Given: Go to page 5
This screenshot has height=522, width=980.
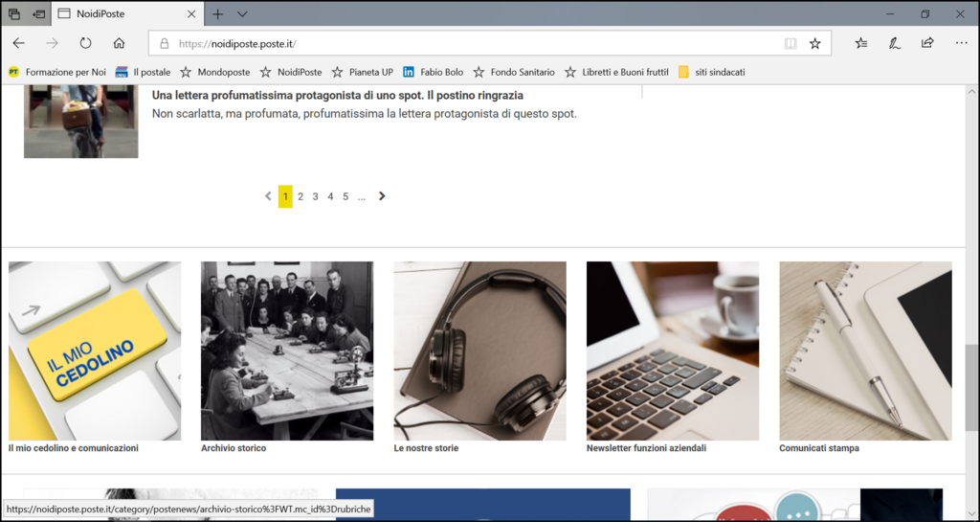Looking at the screenshot, I should (345, 196).
